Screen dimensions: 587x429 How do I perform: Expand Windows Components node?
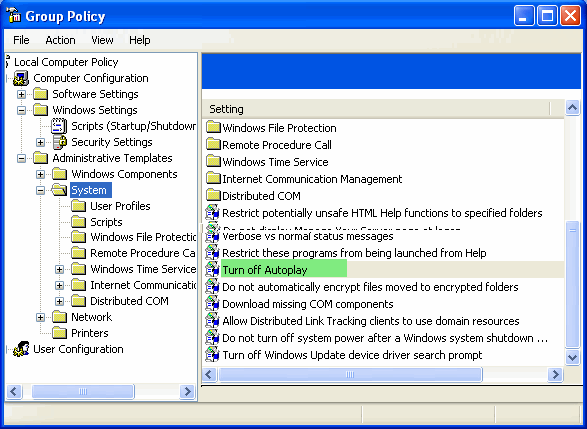click(x=40, y=175)
